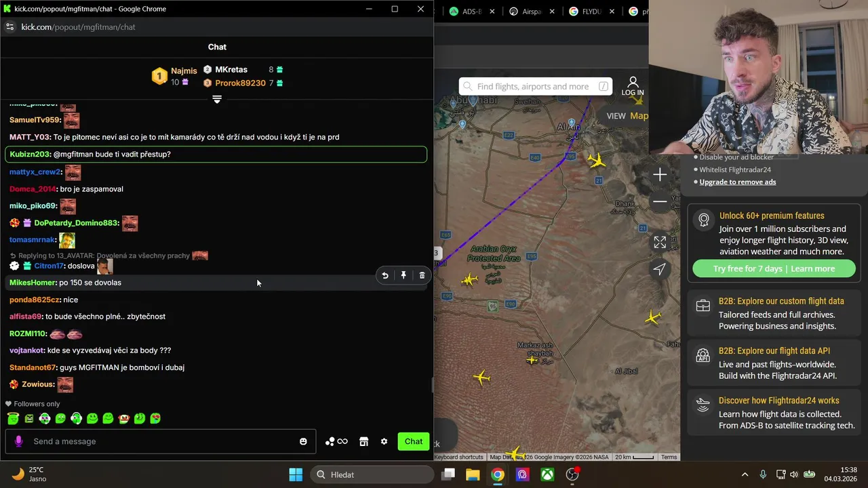
Task: Click the LOG IN user icon
Action: pyautogui.click(x=632, y=86)
